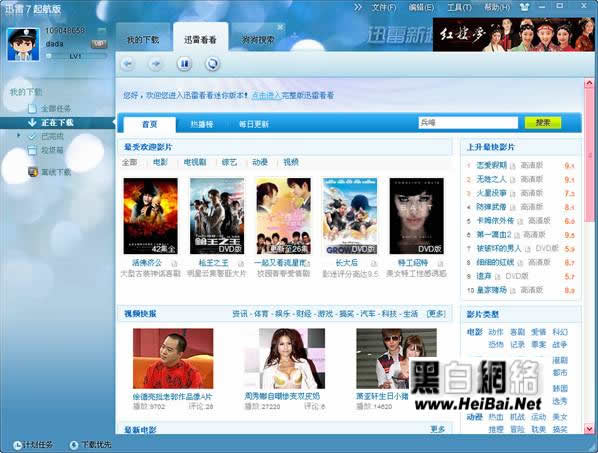This screenshot has width=598, height=453.
Task: Play the video with woman in white jacket
Action: (x=285, y=358)
